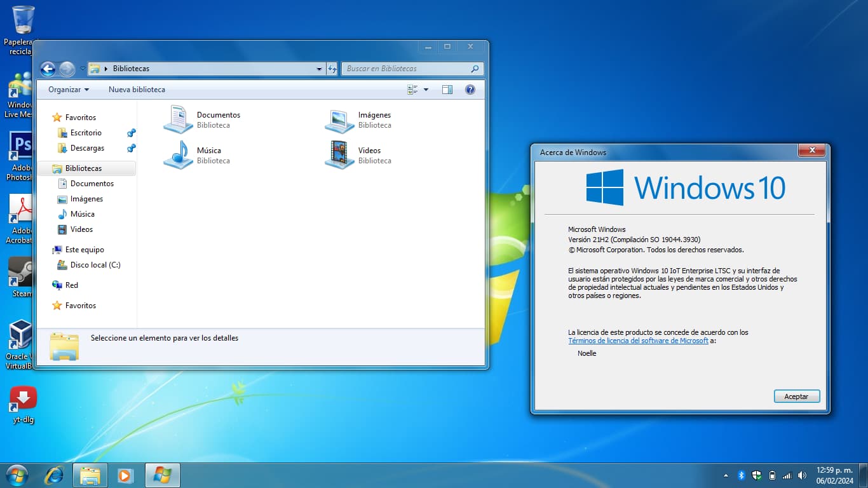Click the Explorer back arrow button
The height and width of the screenshot is (488, 868).
(x=48, y=69)
